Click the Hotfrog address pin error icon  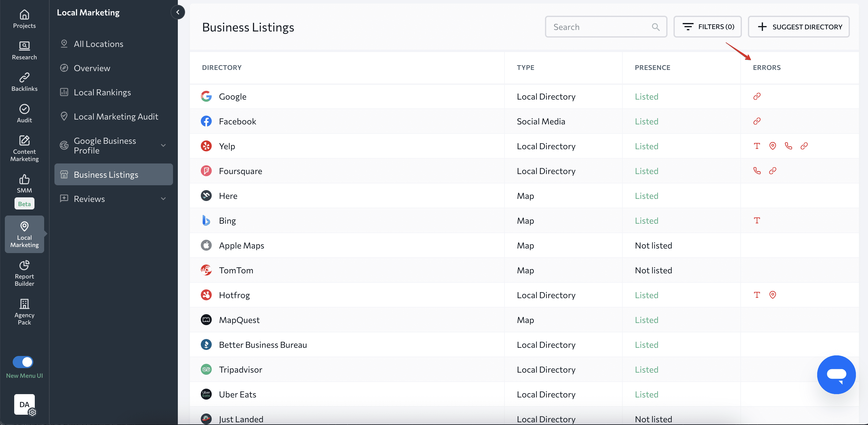click(x=773, y=295)
